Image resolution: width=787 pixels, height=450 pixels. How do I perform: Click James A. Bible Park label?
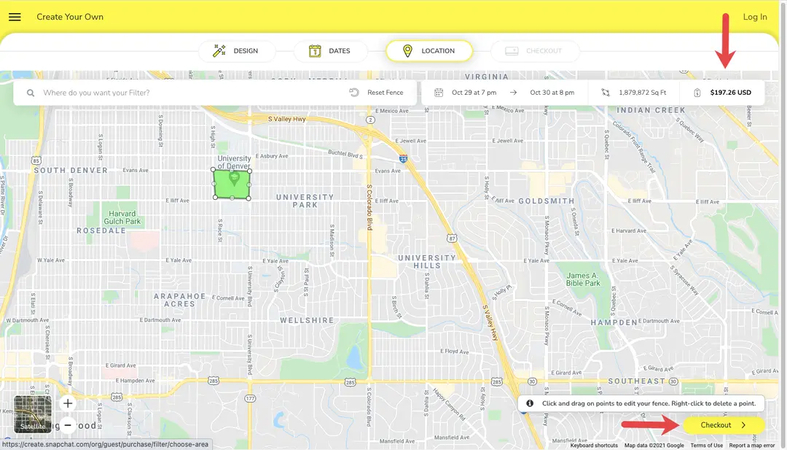583,279
